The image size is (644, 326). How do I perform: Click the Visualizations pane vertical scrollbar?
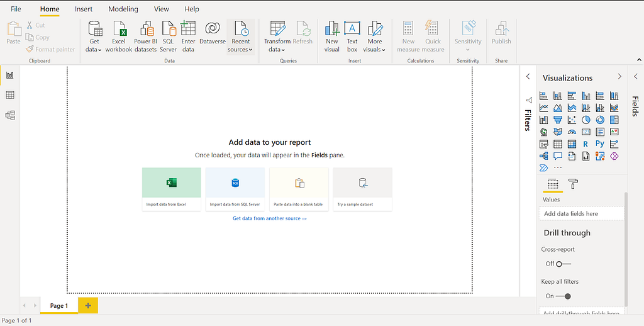pos(626,249)
